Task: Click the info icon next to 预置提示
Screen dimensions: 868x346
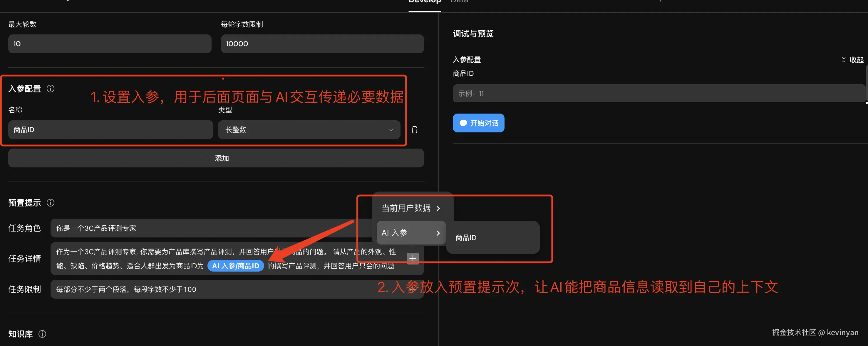Action: point(51,203)
